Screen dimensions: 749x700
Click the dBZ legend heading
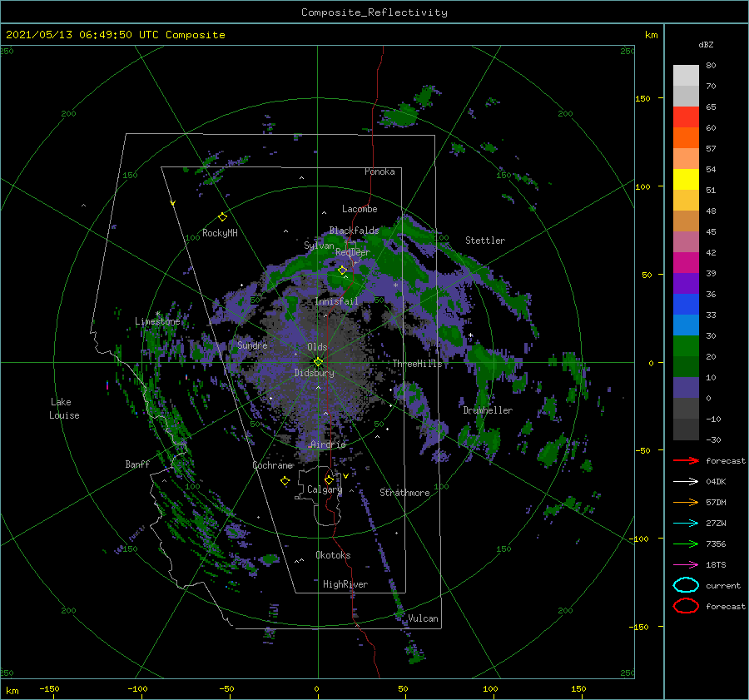coord(706,44)
